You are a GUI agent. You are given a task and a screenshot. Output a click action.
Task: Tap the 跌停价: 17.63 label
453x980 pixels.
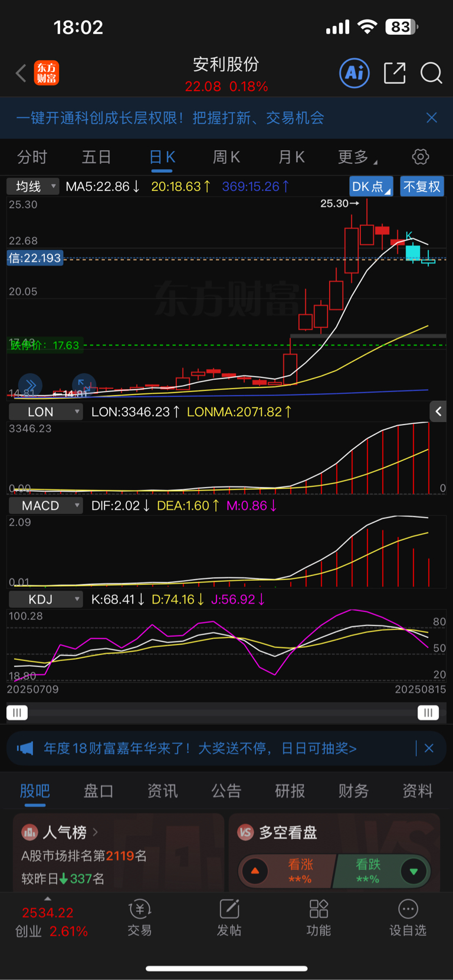pyautogui.click(x=44, y=345)
